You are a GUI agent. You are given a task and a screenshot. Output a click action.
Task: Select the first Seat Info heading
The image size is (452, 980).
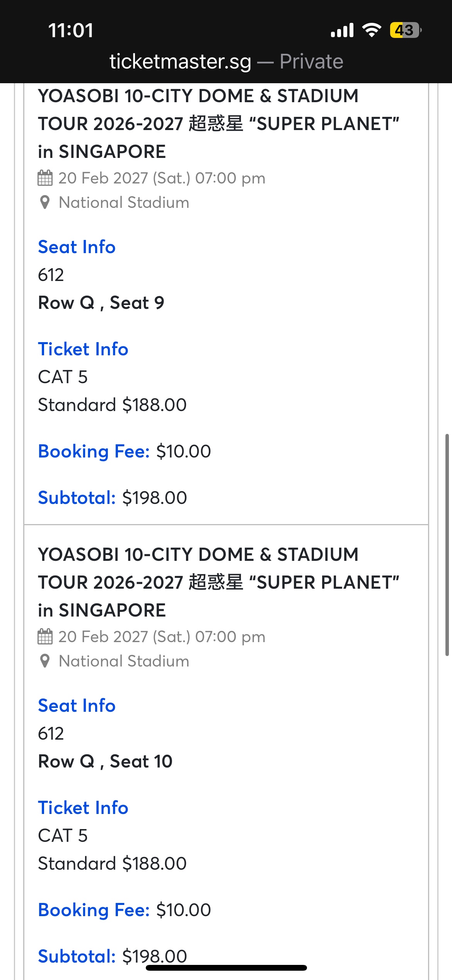tap(77, 247)
